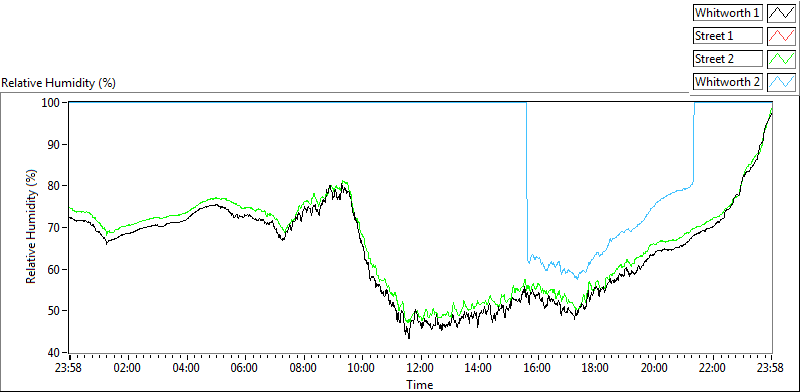Viewport: 800px width, 392px height.
Task: Select the Whitworth 1 legend label
Action: (728, 13)
